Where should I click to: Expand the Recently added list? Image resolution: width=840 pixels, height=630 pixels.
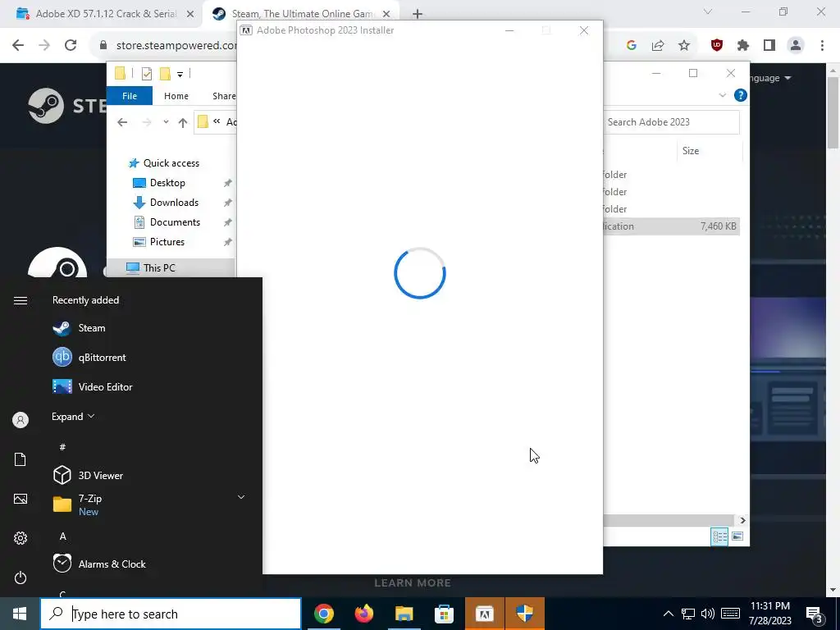point(73,416)
